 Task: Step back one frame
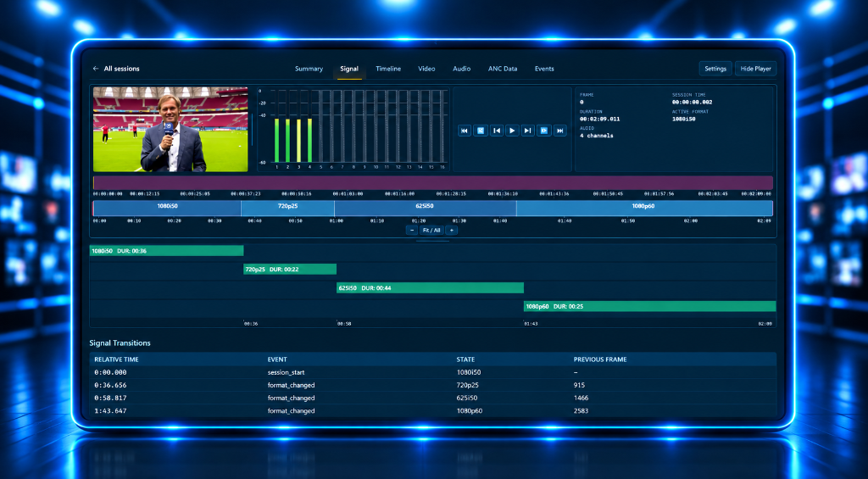point(497,131)
